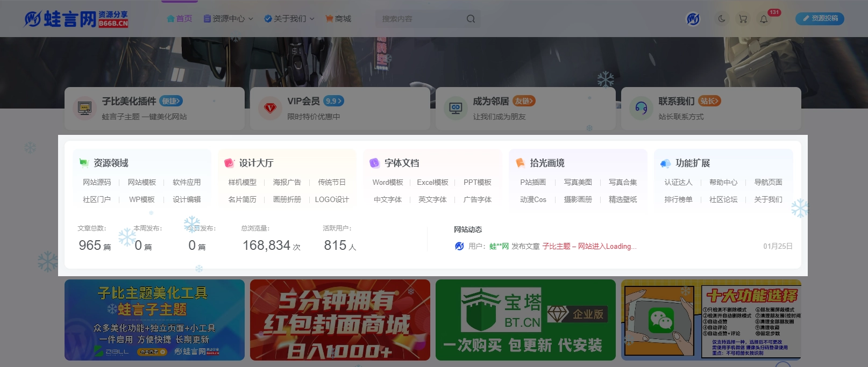Open the 名片简历 category
The height and width of the screenshot is (367, 868).
click(243, 199)
